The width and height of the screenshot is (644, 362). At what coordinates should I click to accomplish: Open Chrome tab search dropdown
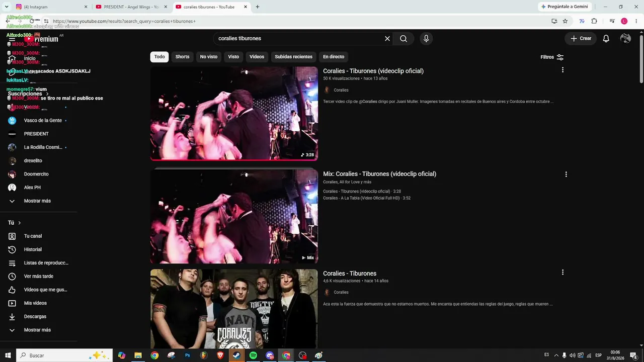pyautogui.click(x=7, y=7)
